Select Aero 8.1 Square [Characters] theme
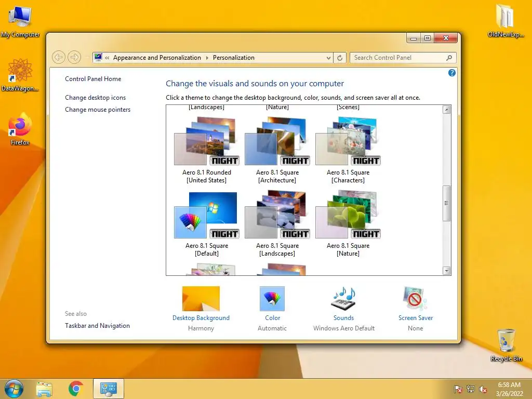 (348, 150)
